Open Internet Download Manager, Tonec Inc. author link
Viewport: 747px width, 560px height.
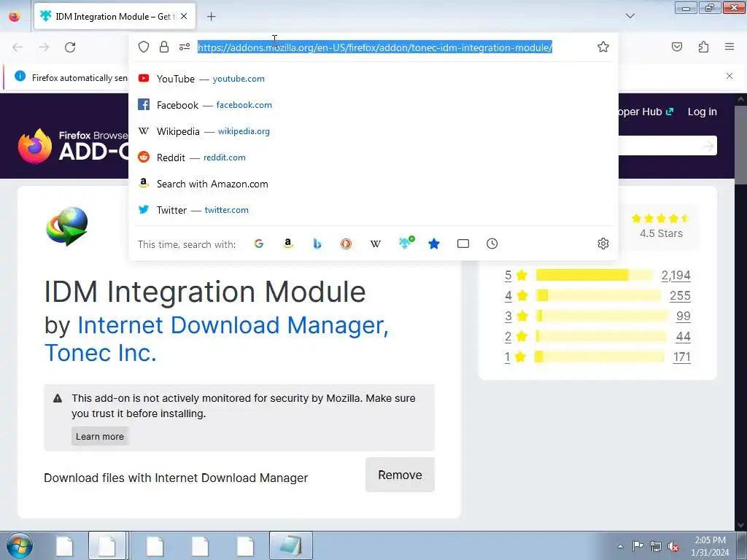pyautogui.click(x=216, y=338)
